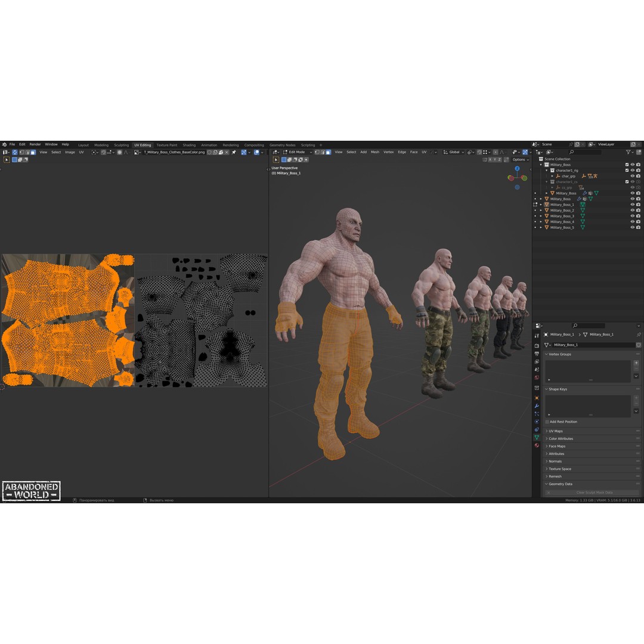Viewport: 644px width, 644px height.
Task: Select the UV editor tweak/select box tool icon
Action: click(7, 160)
